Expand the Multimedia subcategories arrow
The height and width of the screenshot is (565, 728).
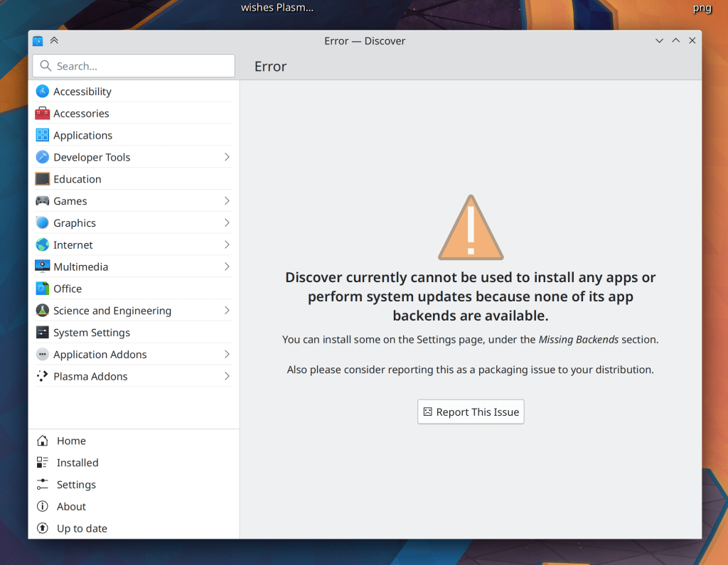tap(227, 267)
